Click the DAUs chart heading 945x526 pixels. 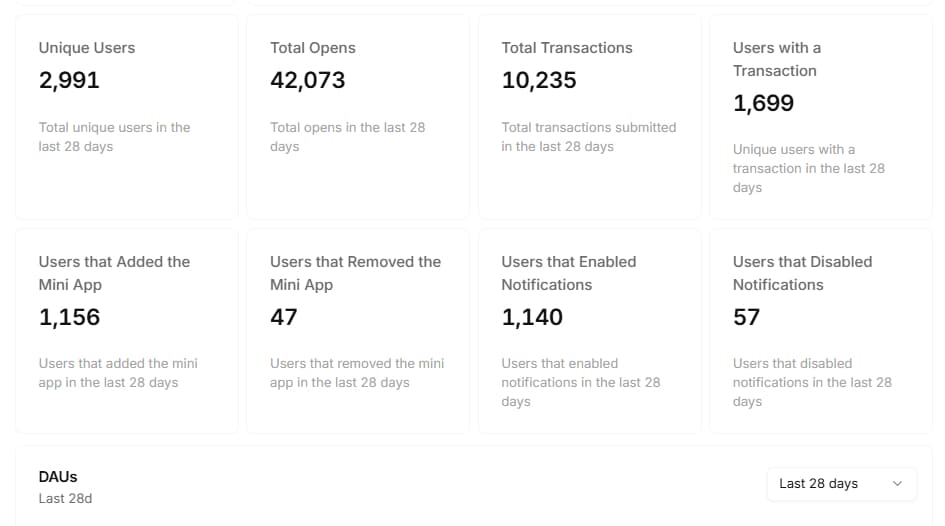[x=58, y=477]
